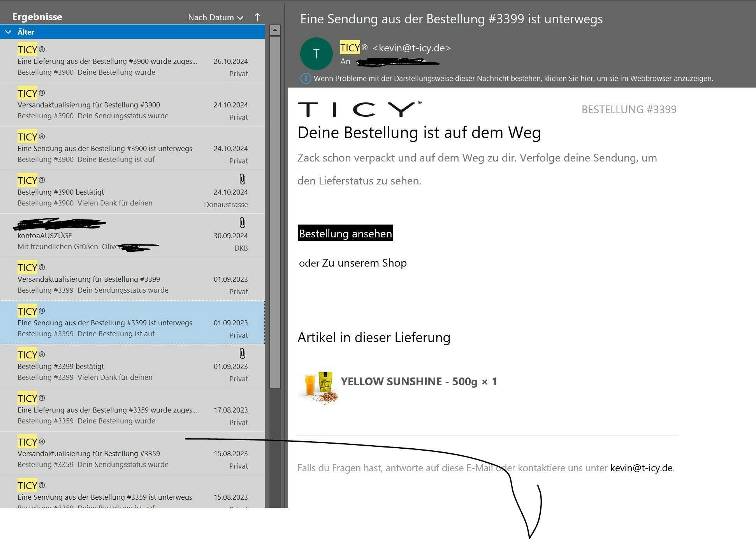Click the view-in-web-browser notice text
756x539 pixels.
[513, 78]
